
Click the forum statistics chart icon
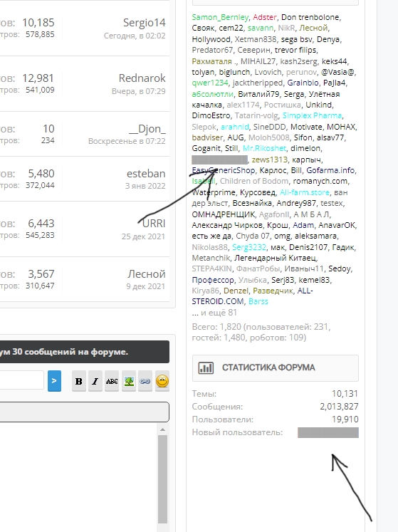pos(206,367)
